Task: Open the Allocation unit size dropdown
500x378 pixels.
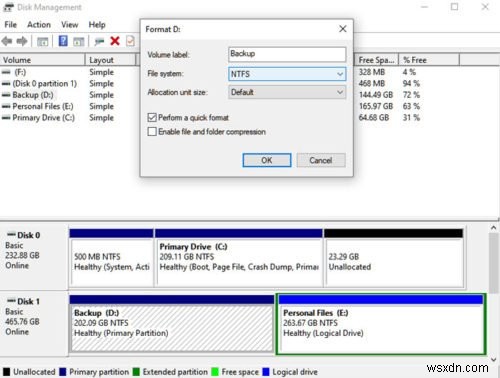Action: coord(287,92)
